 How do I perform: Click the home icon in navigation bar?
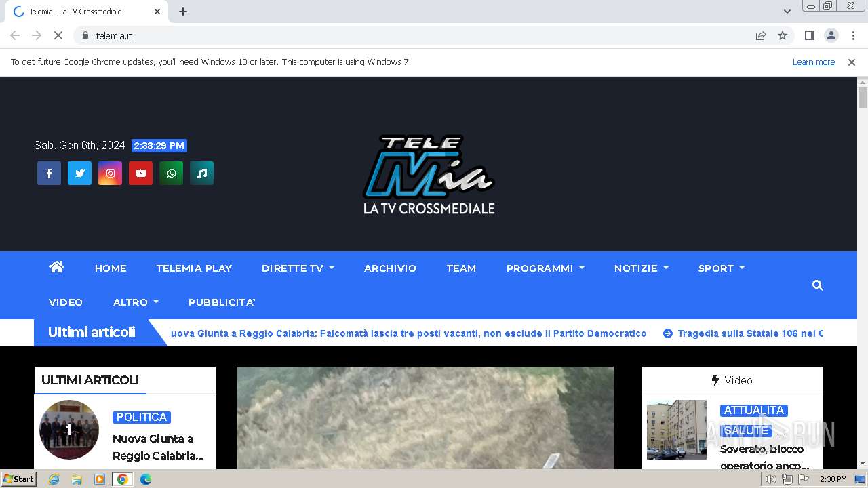coord(56,267)
